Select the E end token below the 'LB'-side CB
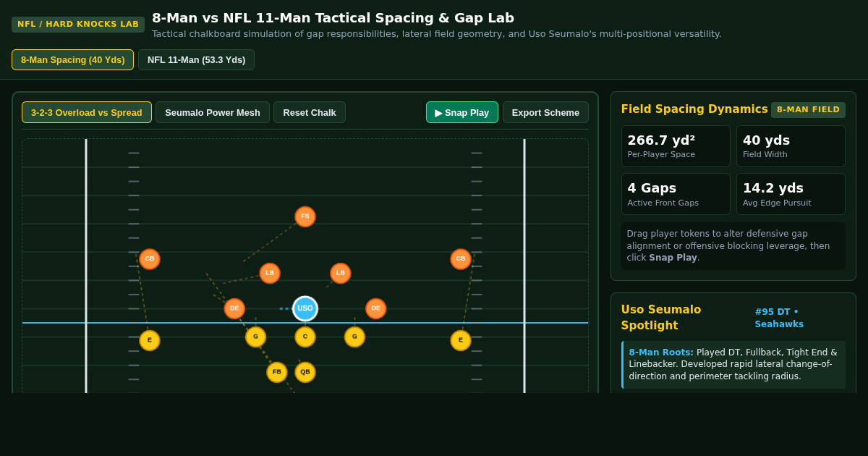 (x=150, y=340)
